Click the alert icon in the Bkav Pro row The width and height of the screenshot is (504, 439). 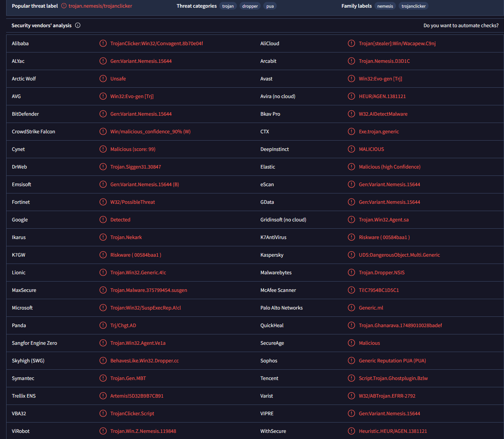351,114
